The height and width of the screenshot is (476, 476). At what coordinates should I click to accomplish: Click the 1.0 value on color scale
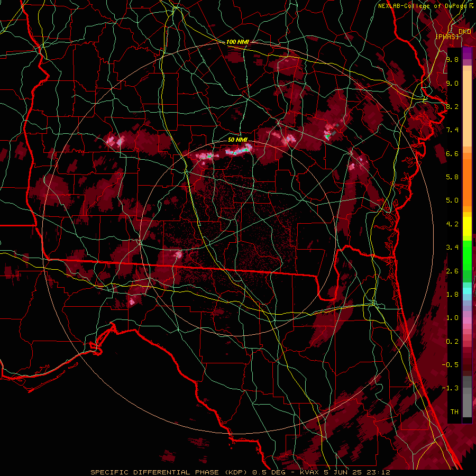pyautogui.click(x=452, y=318)
